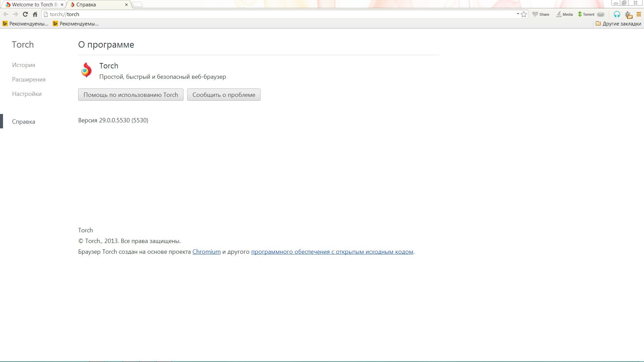644x362 pixels.
Task: Bookmark this page with the star
Action: [x=524, y=14]
